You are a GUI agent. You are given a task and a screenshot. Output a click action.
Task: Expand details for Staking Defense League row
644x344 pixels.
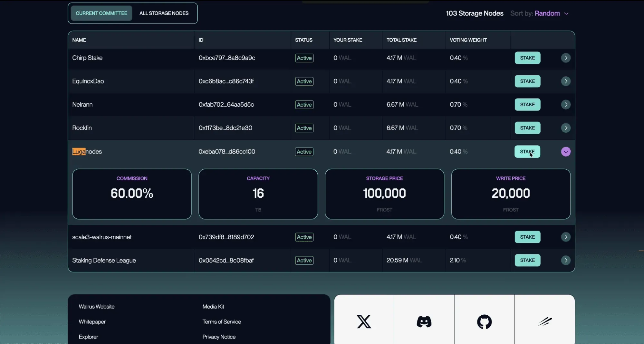pos(566,260)
